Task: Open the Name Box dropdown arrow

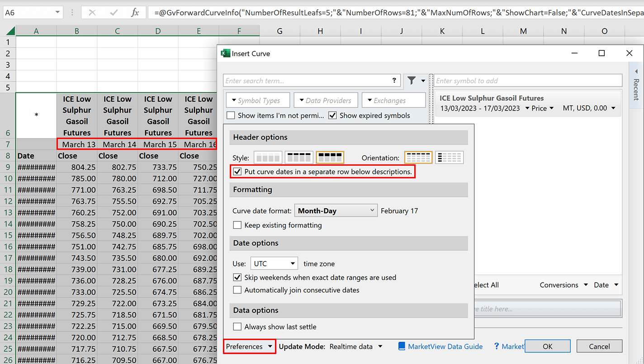Action: click(58, 13)
